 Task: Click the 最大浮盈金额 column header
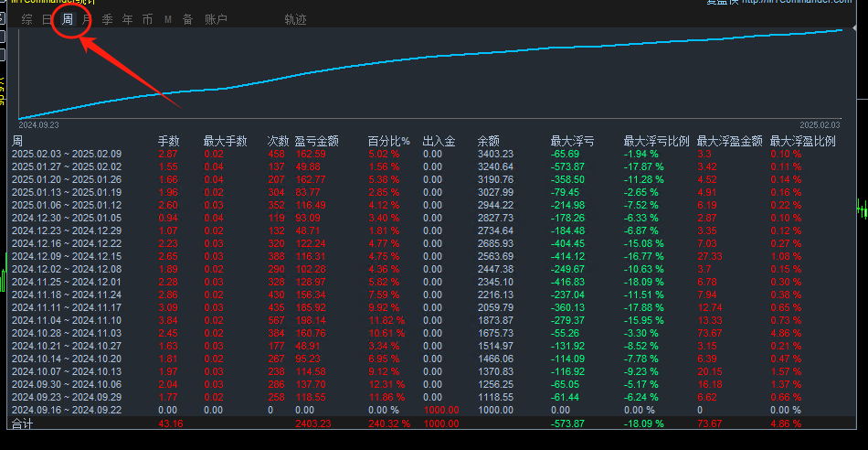(x=730, y=142)
